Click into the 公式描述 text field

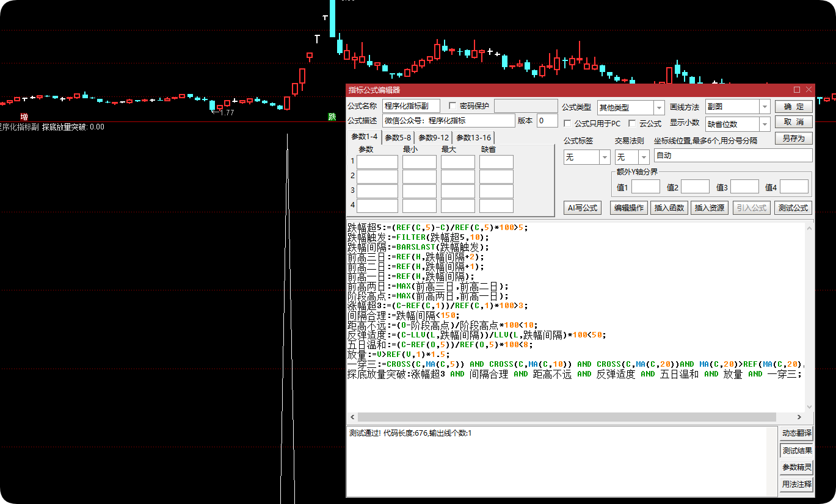449,120
